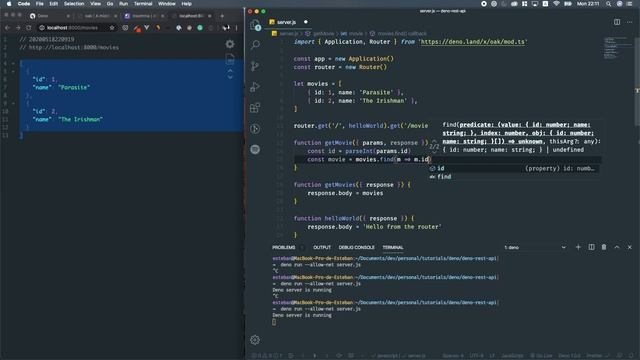Select 'find' autocomplete suggestion

(x=514, y=176)
